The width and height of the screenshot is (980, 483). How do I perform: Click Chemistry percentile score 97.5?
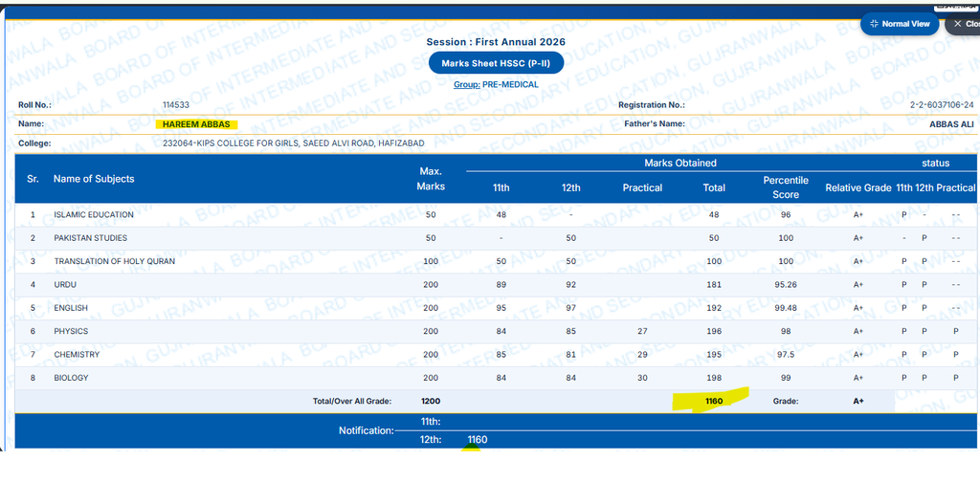coord(786,354)
